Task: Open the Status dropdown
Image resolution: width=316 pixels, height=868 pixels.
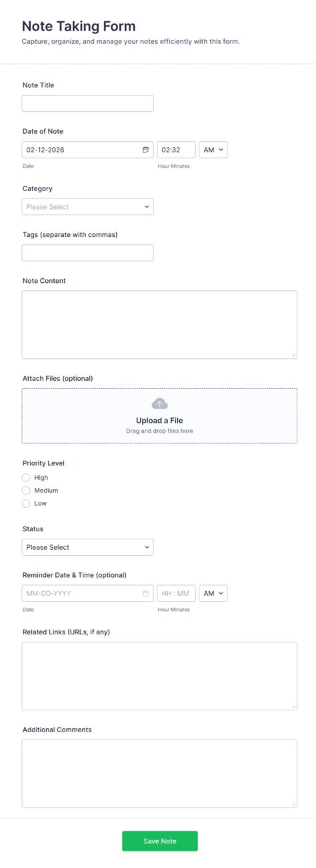Action: pyautogui.click(x=87, y=547)
